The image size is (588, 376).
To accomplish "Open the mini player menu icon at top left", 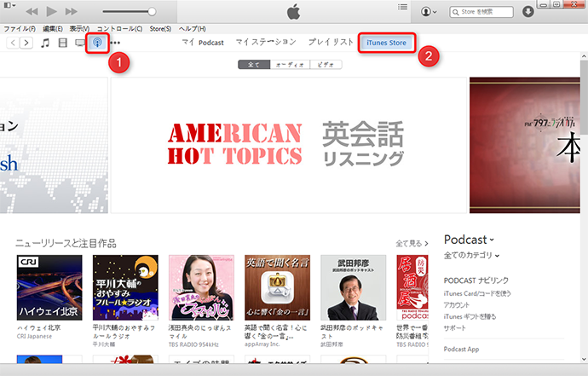I will pos(9,5).
